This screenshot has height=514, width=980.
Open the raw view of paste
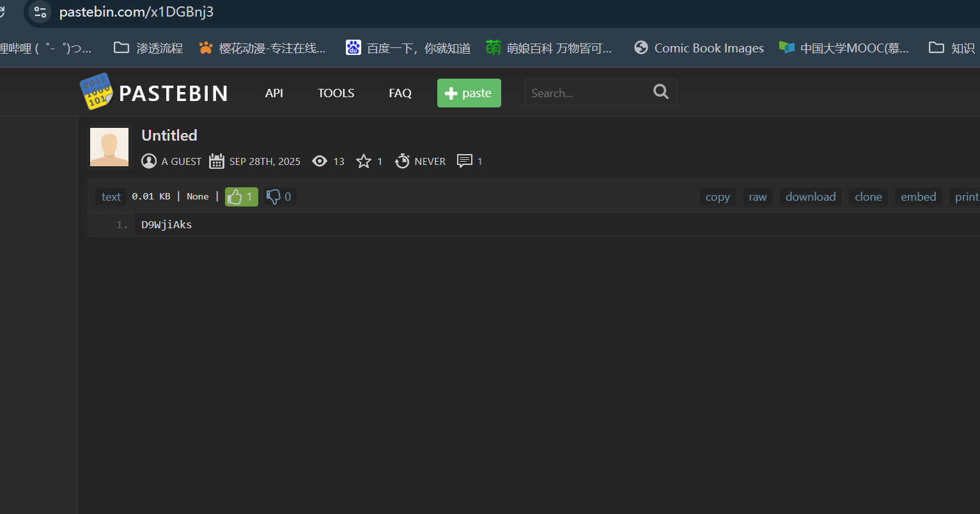click(x=758, y=197)
